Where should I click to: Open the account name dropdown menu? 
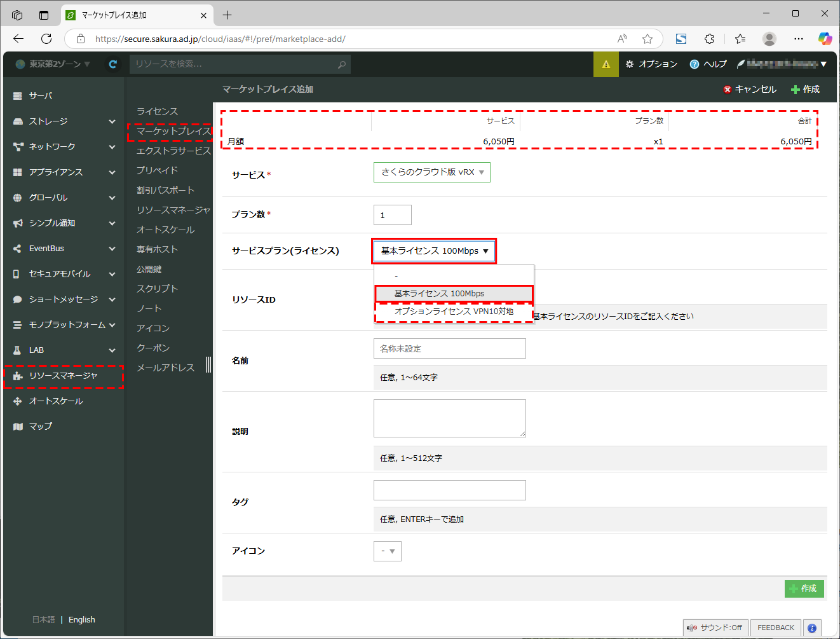[x=782, y=64]
